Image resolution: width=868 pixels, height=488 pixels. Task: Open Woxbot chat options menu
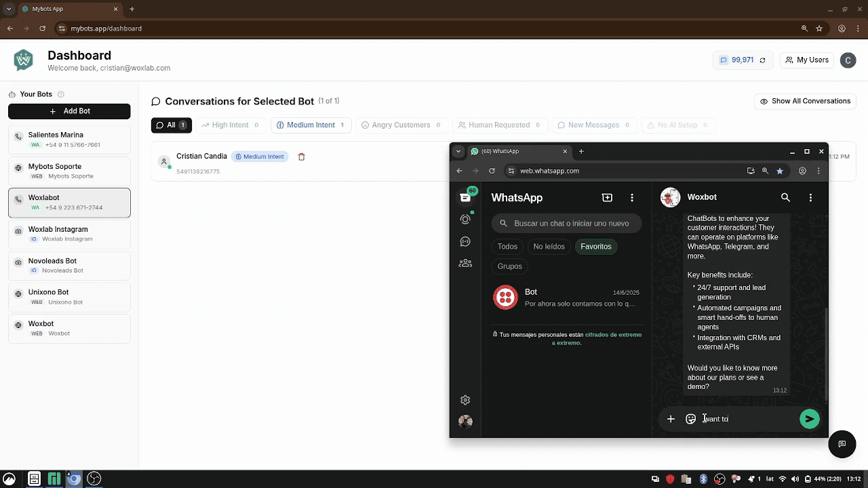pos(810,197)
